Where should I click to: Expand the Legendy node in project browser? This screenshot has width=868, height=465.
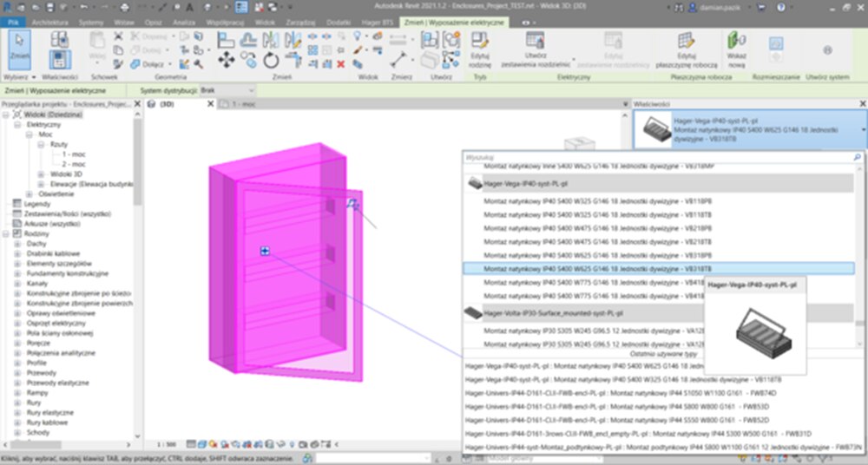click(x=7, y=203)
